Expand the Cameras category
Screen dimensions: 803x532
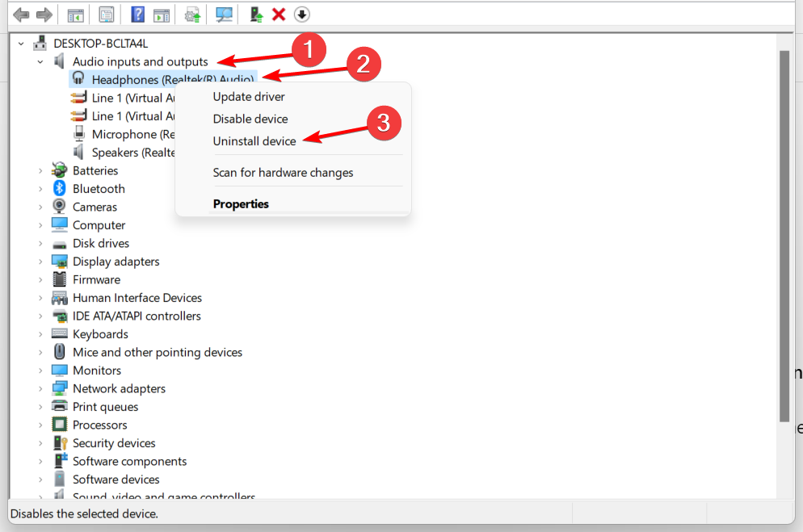pyautogui.click(x=40, y=207)
